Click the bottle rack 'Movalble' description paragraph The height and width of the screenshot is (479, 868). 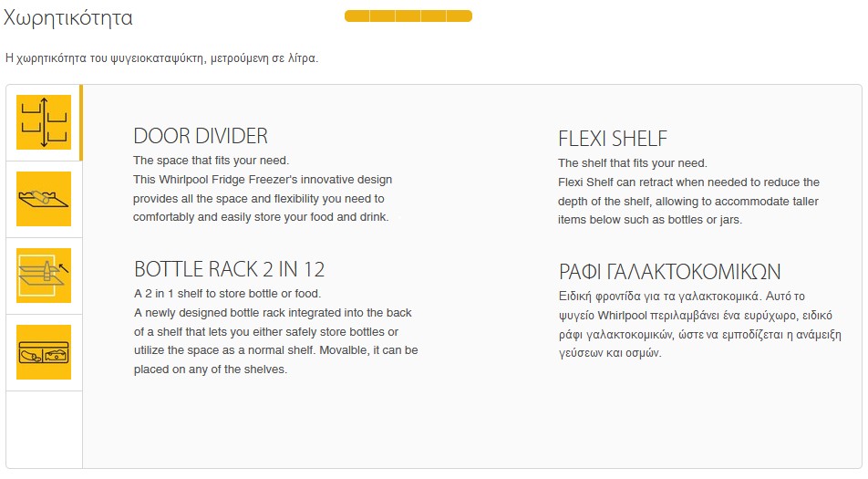point(275,341)
